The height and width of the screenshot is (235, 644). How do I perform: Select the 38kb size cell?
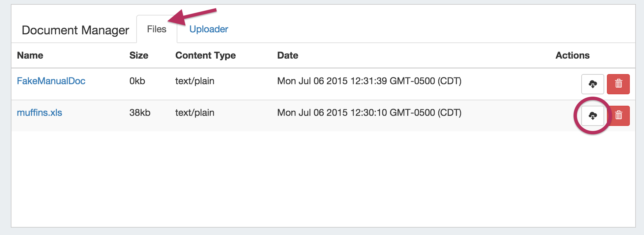click(140, 112)
